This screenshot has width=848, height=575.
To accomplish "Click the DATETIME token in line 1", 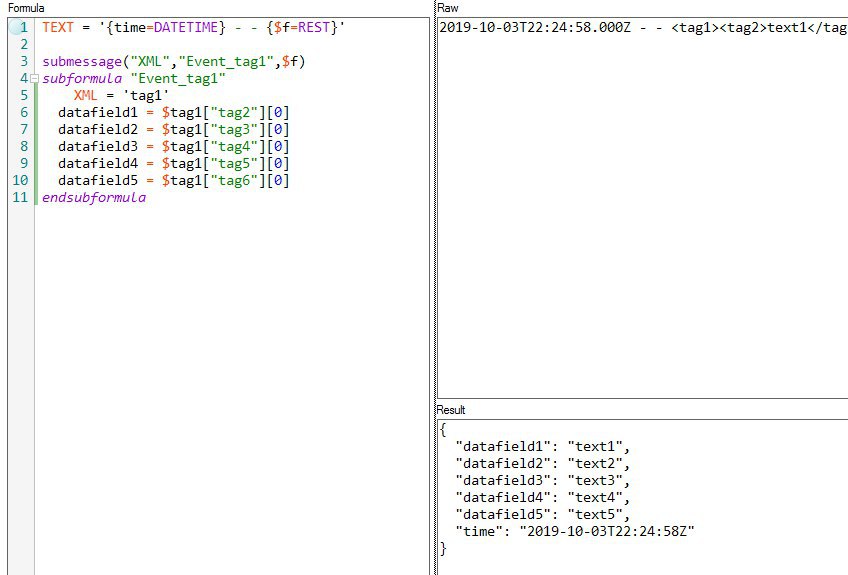I will [186, 27].
